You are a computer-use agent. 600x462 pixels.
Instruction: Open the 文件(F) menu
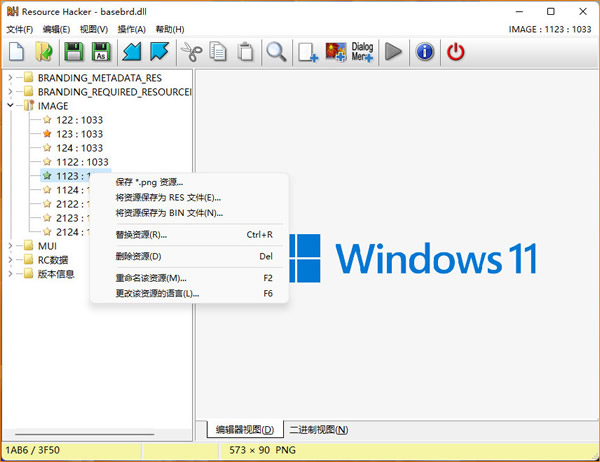[x=20, y=29]
